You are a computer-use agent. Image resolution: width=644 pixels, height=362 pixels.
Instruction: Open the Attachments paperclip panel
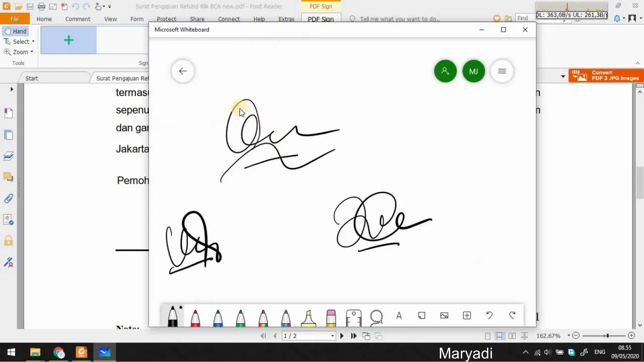tap(9, 199)
